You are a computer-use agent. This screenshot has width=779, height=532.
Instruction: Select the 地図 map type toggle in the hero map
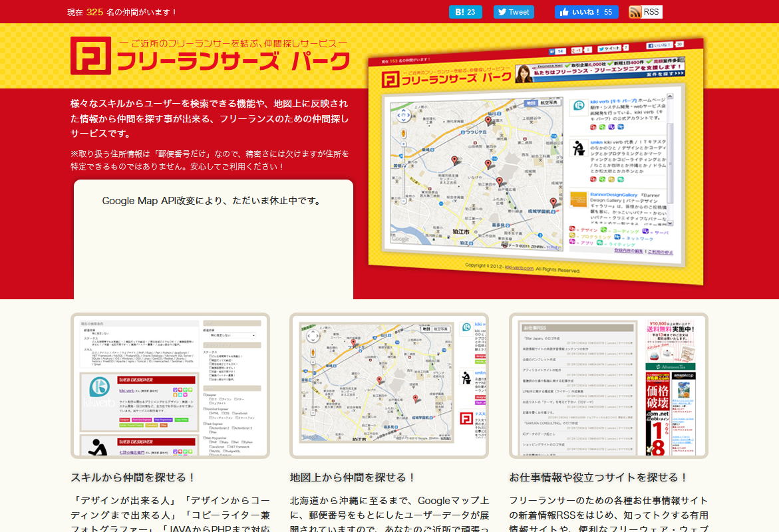click(530, 104)
